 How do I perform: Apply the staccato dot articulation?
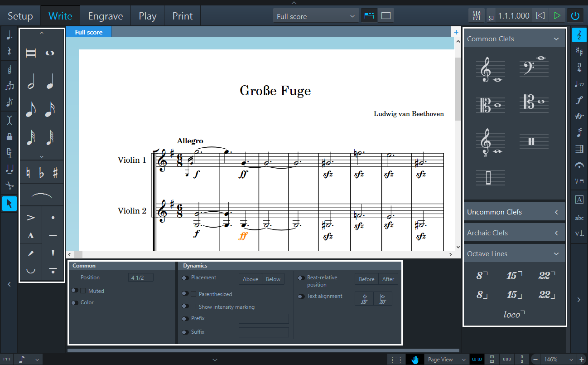click(53, 218)
